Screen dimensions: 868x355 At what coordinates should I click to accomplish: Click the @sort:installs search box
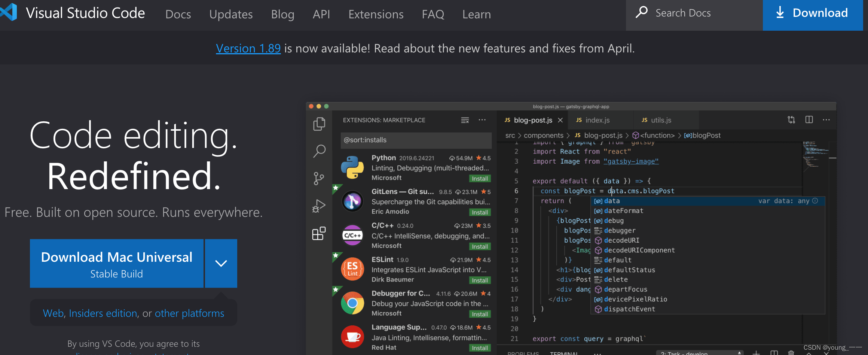(x=416, y=140)
